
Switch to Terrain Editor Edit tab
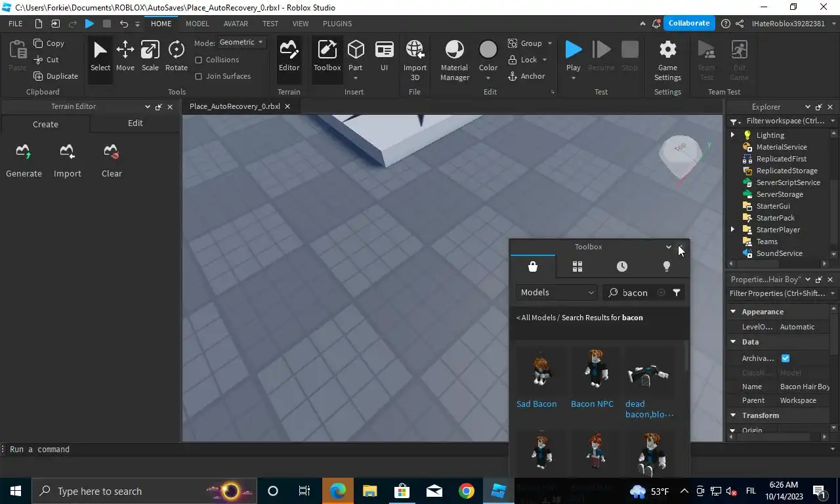tap(135, 123)
